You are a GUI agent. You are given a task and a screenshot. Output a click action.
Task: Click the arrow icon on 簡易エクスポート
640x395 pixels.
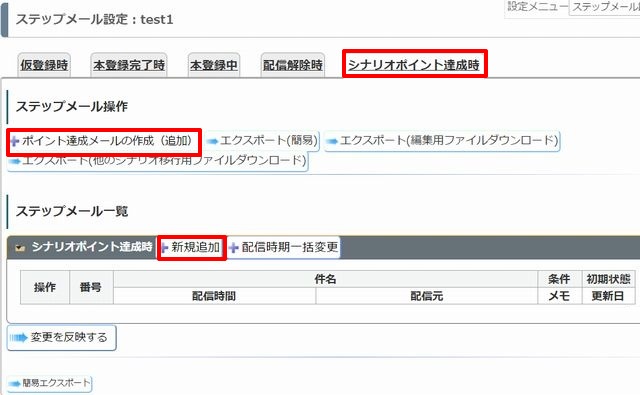14,384
